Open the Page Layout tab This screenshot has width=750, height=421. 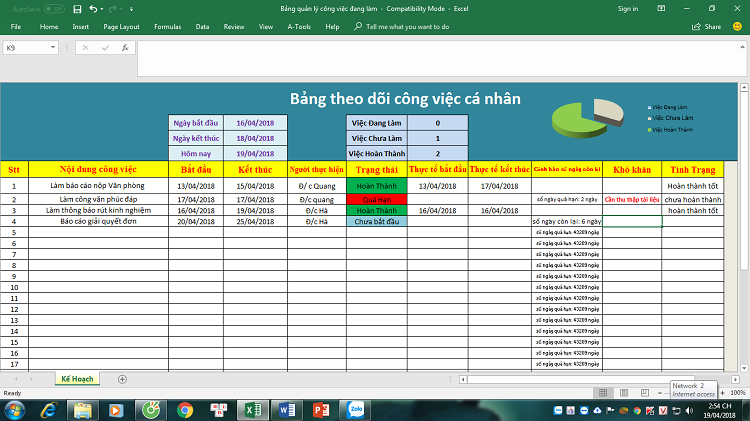(x=121, y=27)
